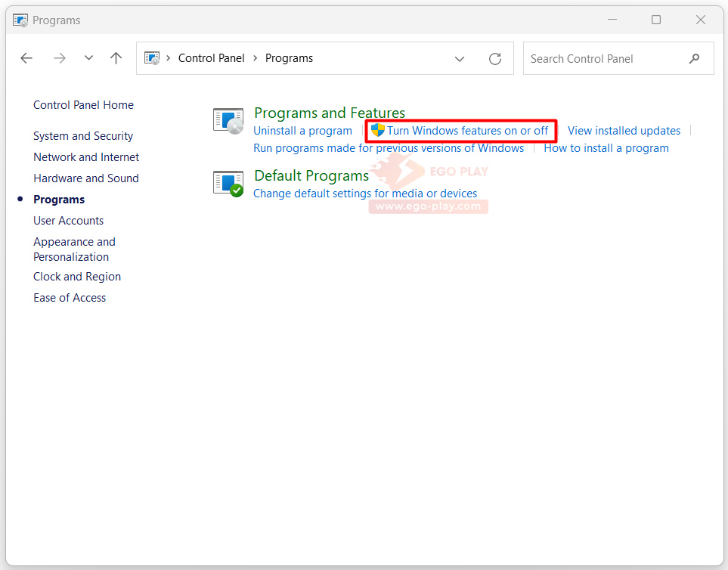Open the recent locations dropdown chevron
The height and width of the screenshot is (570, 728).
pyautogui.click(x=88, y=58)
